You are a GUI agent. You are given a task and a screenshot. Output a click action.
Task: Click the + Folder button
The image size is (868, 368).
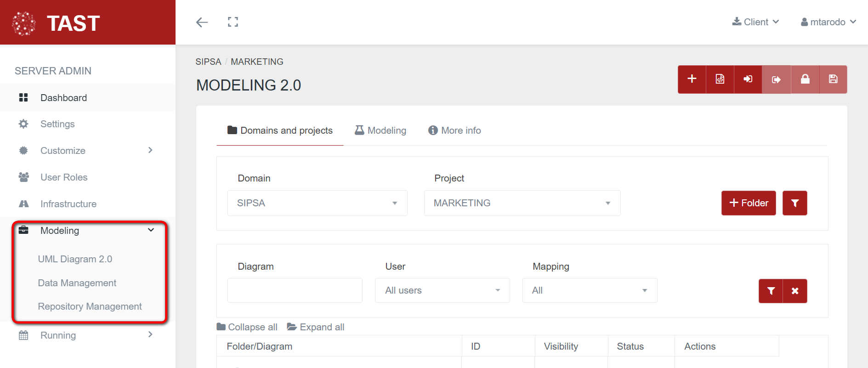coord(749,203)
